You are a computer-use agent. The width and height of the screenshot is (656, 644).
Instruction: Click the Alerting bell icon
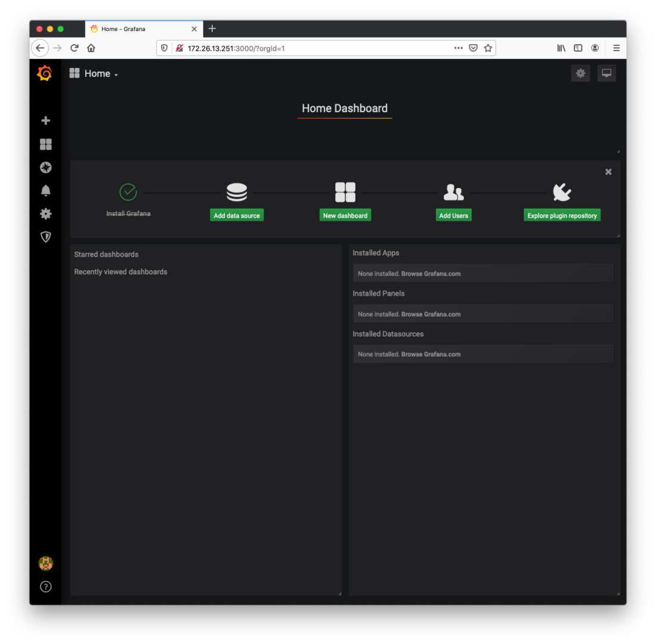(45, 190)
